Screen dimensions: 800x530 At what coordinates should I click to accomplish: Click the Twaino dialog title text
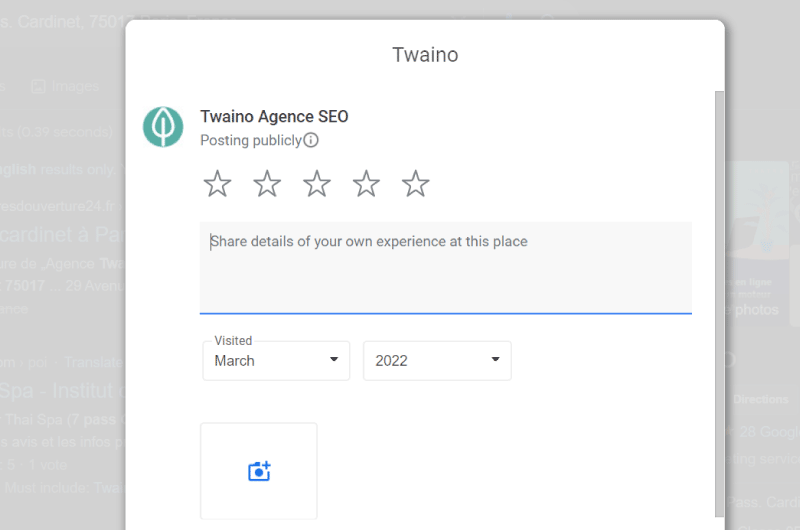pyautogui.click(x=425, y=55)
